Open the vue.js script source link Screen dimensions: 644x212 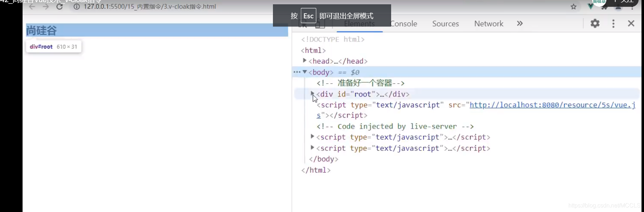tap(552, 105)
